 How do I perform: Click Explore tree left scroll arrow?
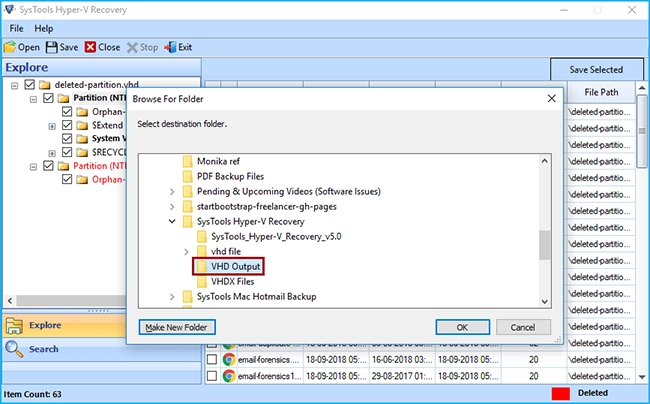pos(10,301)
